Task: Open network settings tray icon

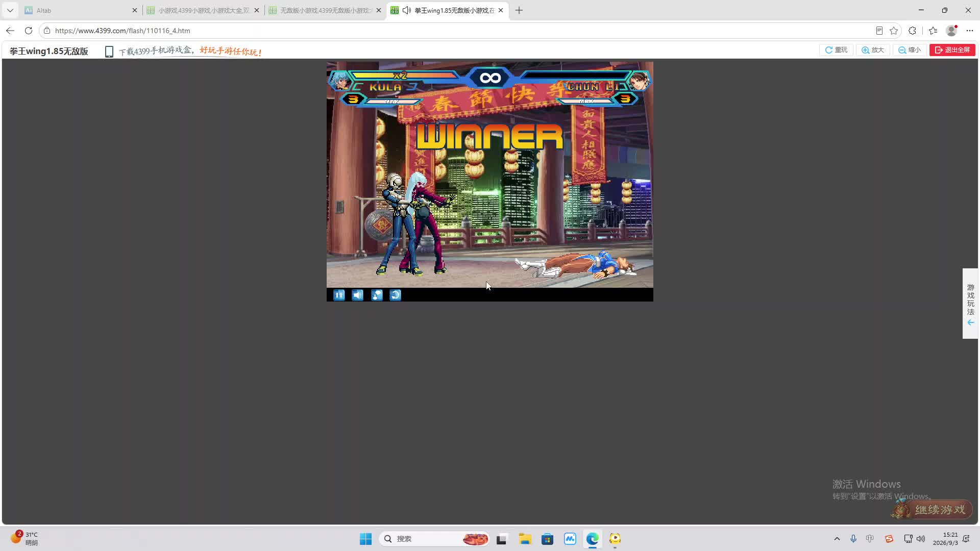Action: click(908, 539)
